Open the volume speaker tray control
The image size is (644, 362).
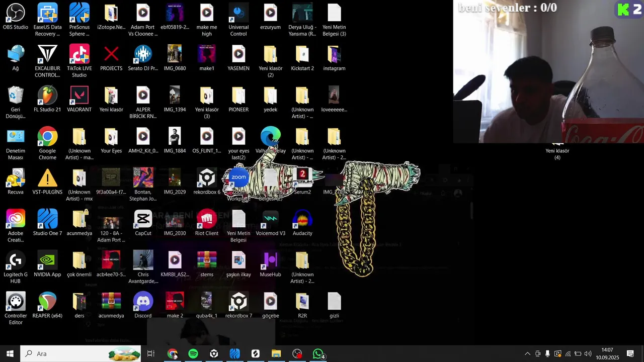pyautogui.click(x=588, y=354)
